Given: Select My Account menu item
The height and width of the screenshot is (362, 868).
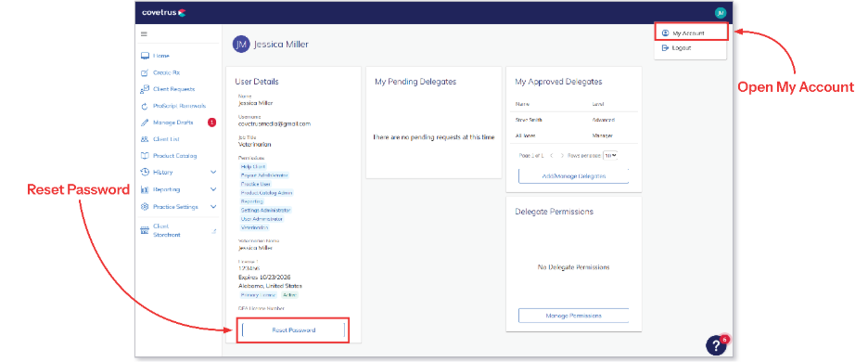Looking at the screenshot, I should click(690, 33).
